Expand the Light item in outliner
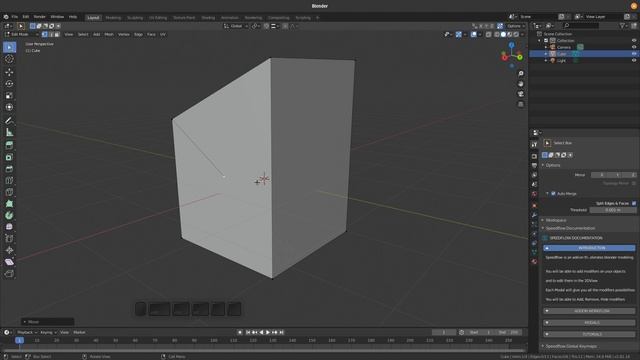Viewport: 640px width, 360px height. [x=546, y=60]
